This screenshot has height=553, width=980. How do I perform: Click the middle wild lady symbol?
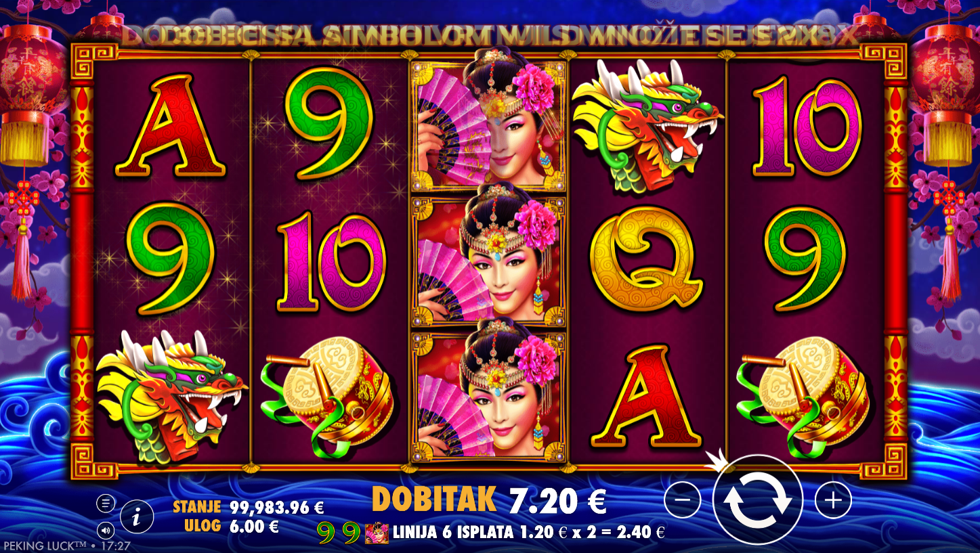tap(488, 262)
